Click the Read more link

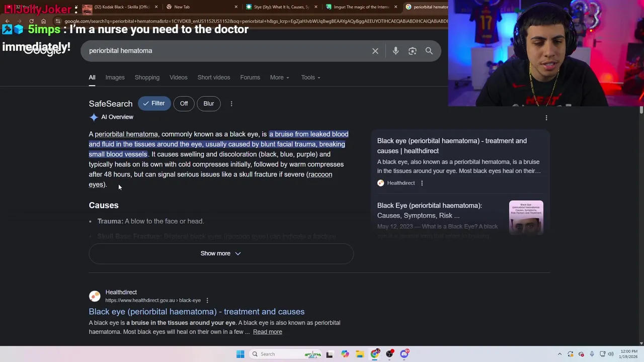coord(268,332)
